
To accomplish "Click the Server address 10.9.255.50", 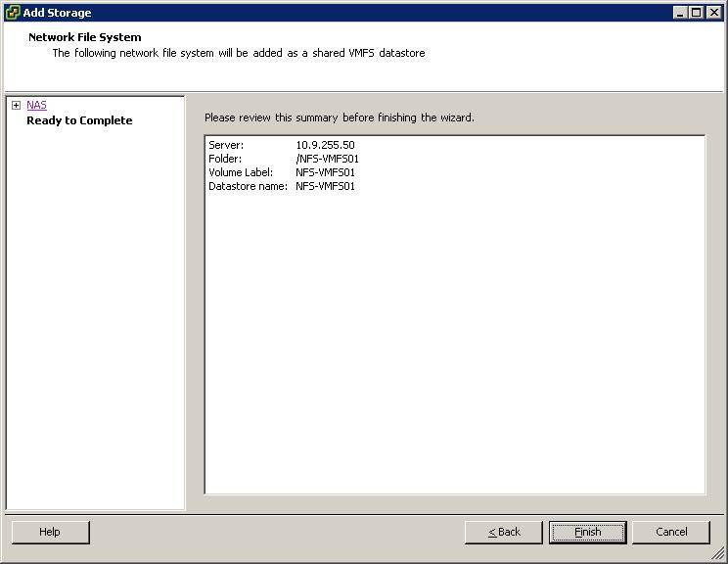I will [325, 145].
